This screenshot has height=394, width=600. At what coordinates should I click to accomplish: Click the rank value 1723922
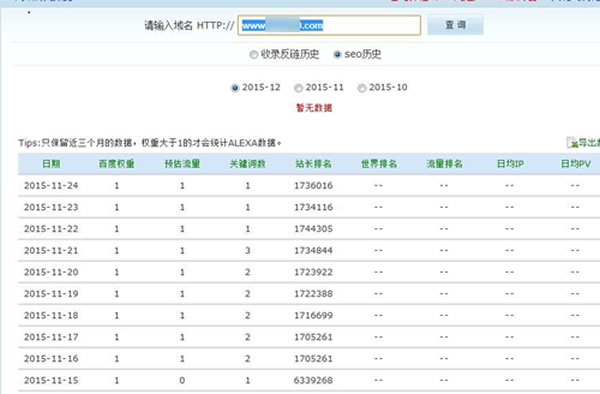pyautogui.click(x=313, y=272)
